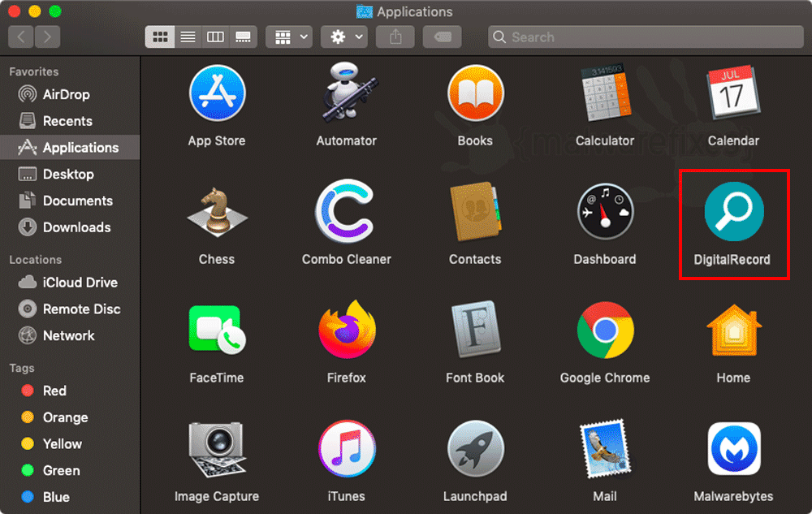Switch to icon view
The height and width of the screenshot is (514, 812).
coord(160,37)
